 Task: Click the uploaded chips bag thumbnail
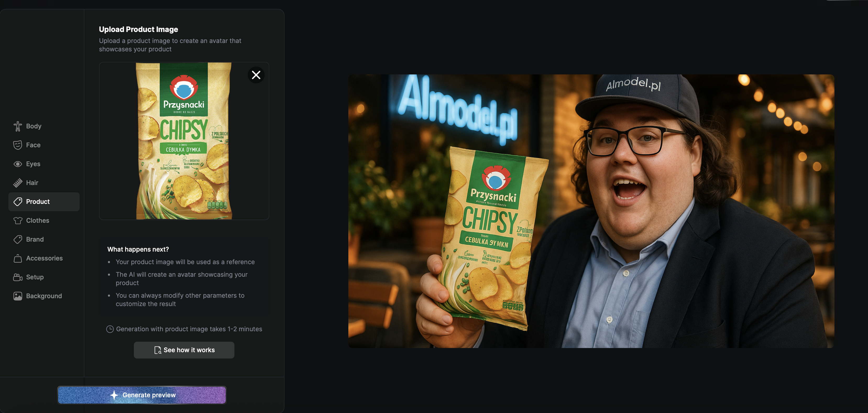coord(184,141)
